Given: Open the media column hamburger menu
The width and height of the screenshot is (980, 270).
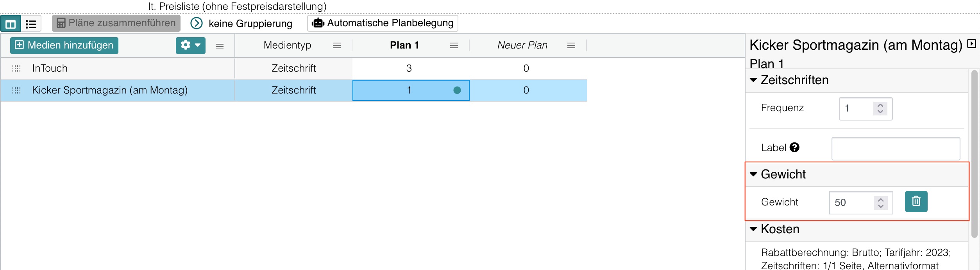Looking at the screenshot, I should pyautogui.click(x=220, y=47).
